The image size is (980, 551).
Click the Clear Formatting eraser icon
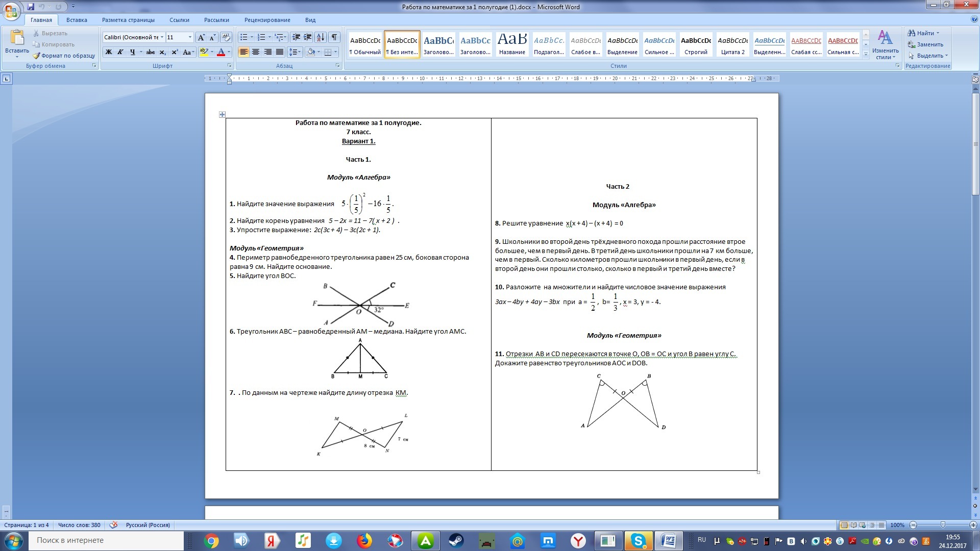coord(226,37)
